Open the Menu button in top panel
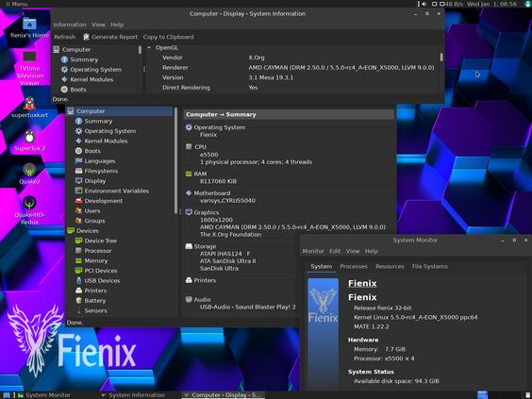The image size is (532, 399). [16, 4]
